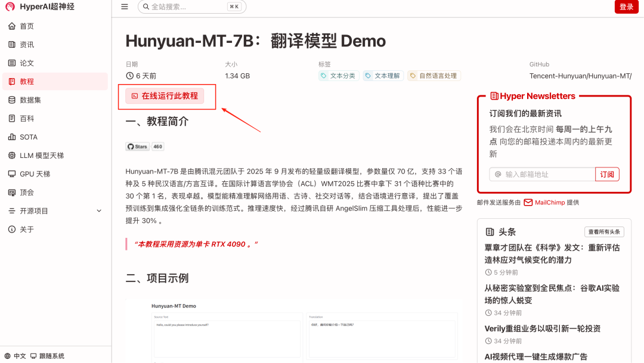
Task: Open the Tencent-Hunyuan/Hunyuan-MT GitHub link
Action: pos(580,76)
